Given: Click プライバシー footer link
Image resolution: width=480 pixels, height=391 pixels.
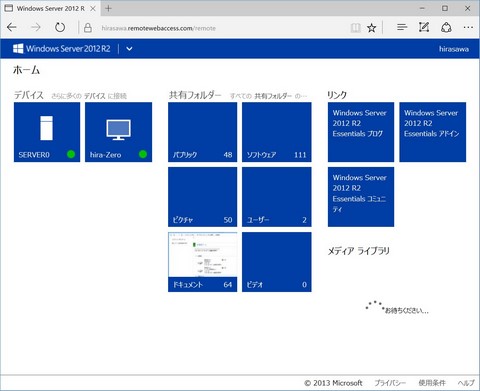Looking at the screenshot, I should (x=390, y=383).
